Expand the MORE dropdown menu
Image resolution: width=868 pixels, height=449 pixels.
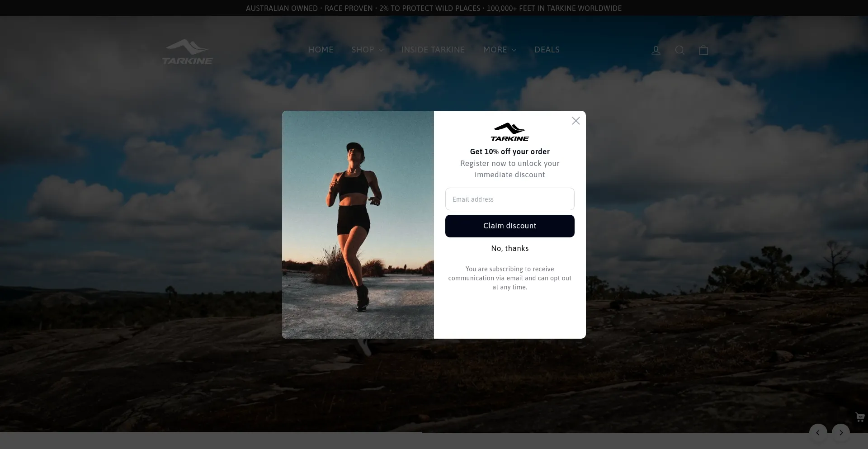tap(500, 50)
